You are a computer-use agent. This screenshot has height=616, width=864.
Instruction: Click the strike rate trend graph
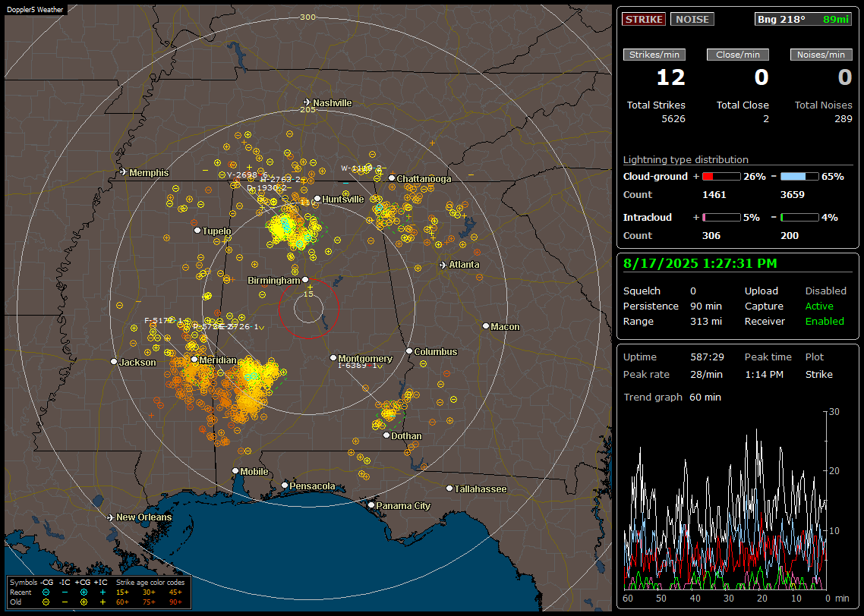(725, 501)
